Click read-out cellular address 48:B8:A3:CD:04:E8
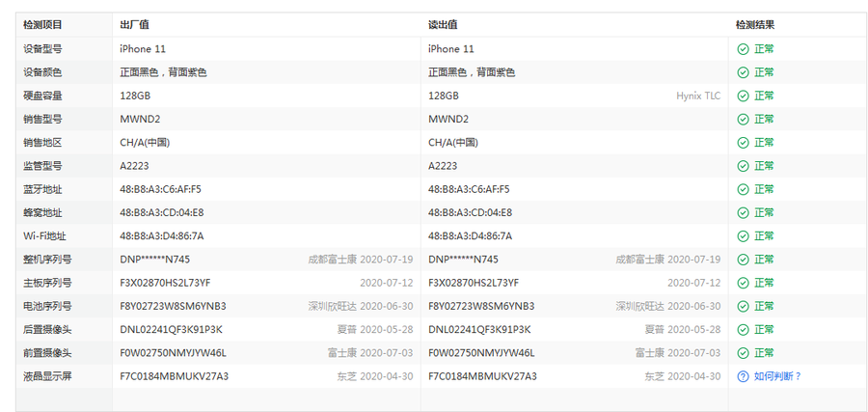The height and width of the screenshot is (412, 868). pos(470,212)
